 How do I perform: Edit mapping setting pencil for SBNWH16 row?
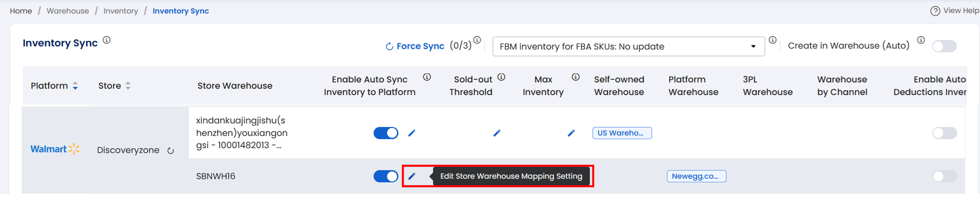point(412,176)
